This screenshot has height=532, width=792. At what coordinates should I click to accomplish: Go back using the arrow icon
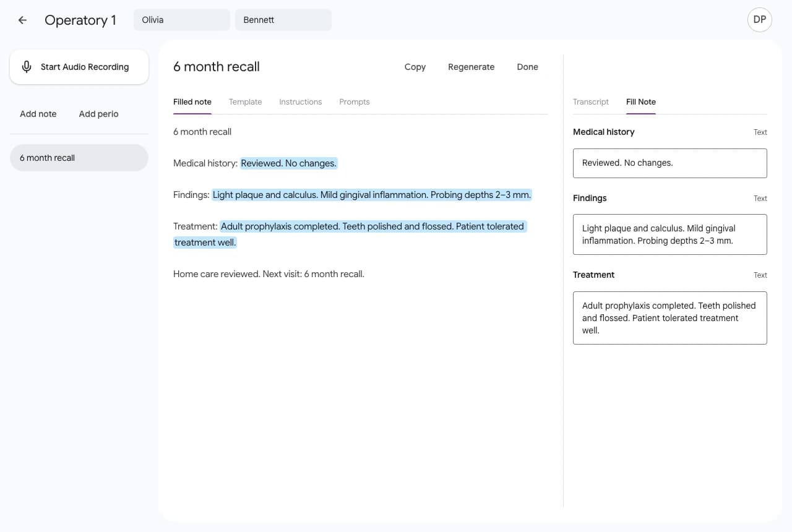(23, 20)
